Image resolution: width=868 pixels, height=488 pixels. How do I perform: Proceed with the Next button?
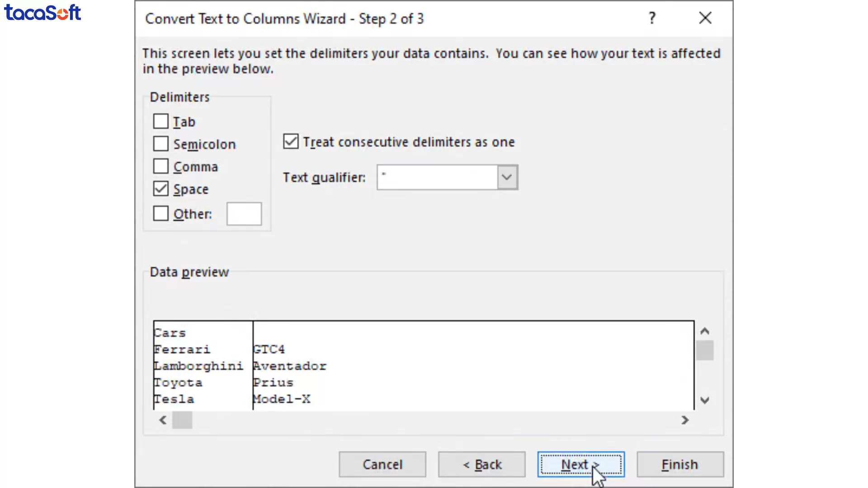580,465
